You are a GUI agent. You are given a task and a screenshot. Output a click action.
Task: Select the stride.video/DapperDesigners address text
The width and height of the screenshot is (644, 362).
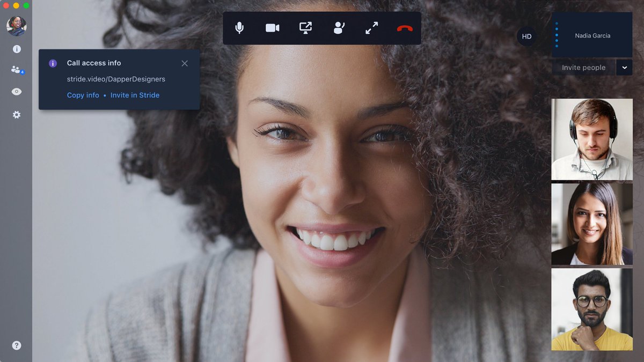click(x=116, y=79)
